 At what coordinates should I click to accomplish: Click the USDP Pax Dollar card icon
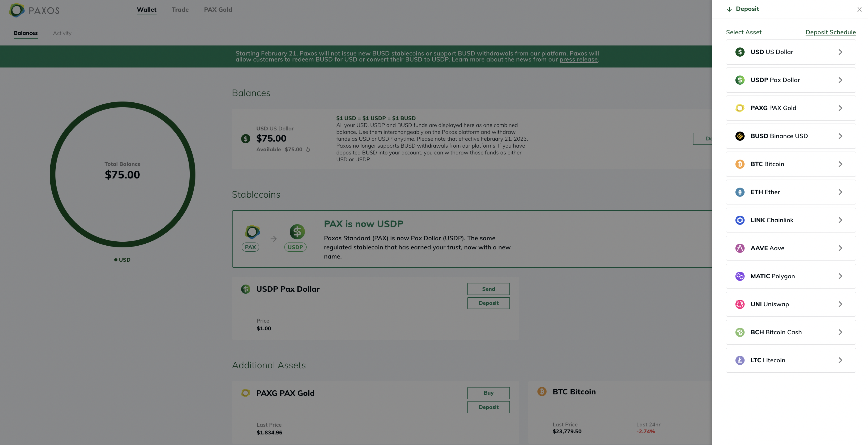coord(246,289)
